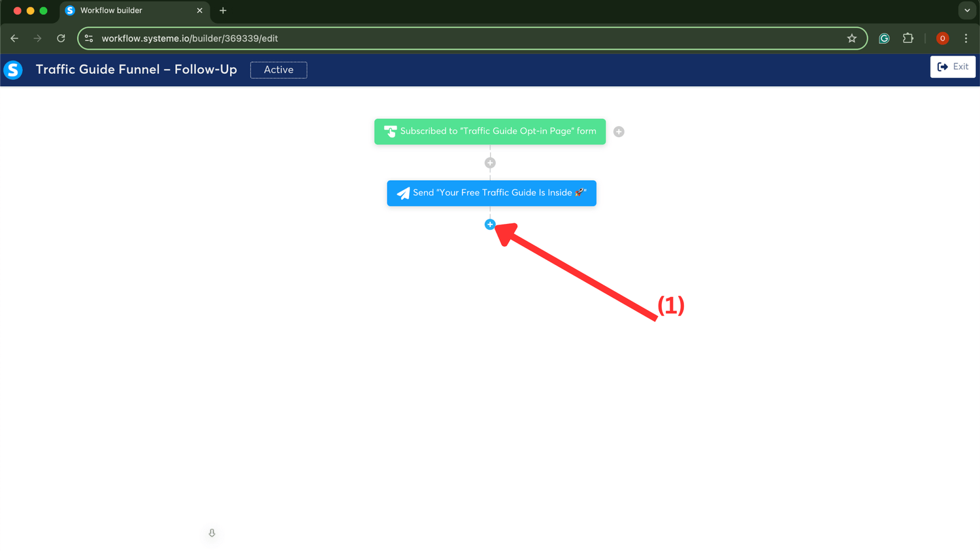Click the Traffic Guide Funnel – Follow-Up title
Image resolution: width=980 pixels, height=551 pixels.
click(x=136, y=70)
